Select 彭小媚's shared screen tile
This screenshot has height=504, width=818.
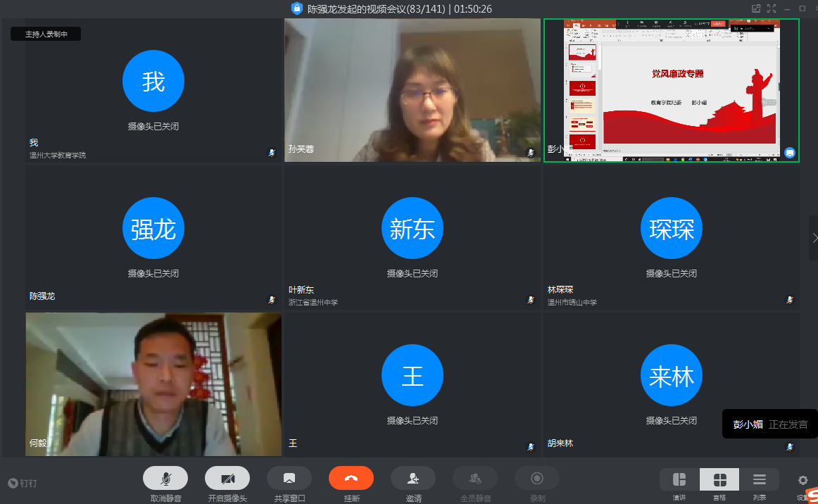[671, 90]
